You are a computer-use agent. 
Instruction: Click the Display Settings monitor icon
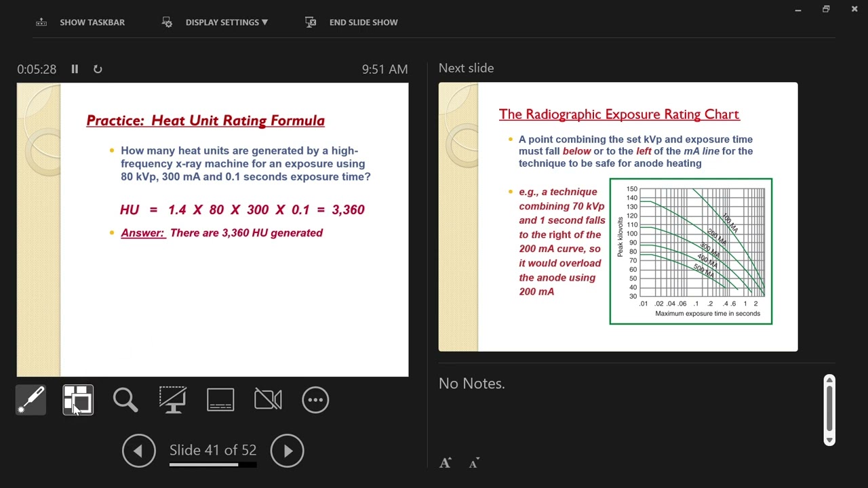tap(167, 22)
